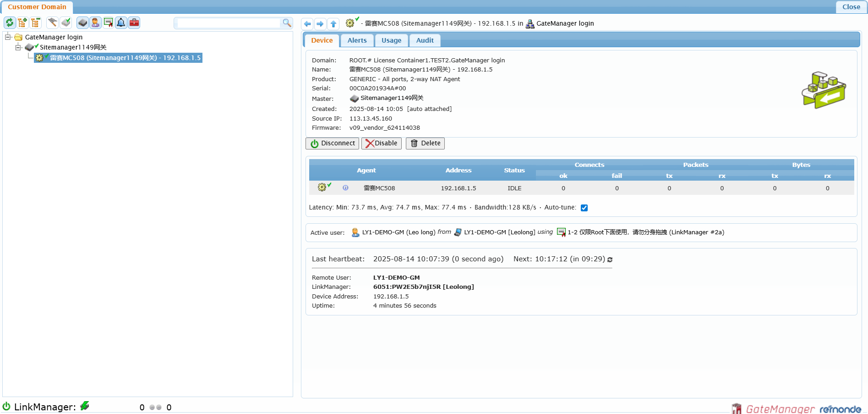The image size is (868, 414).
Task: Click the IDLE status cell
Action: coord(514,188)
